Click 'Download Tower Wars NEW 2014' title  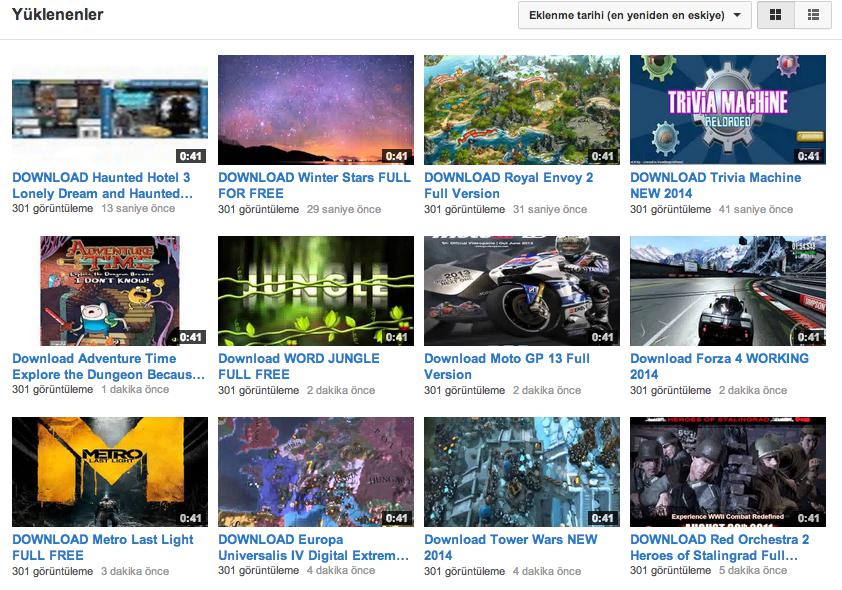click(511, 547)
